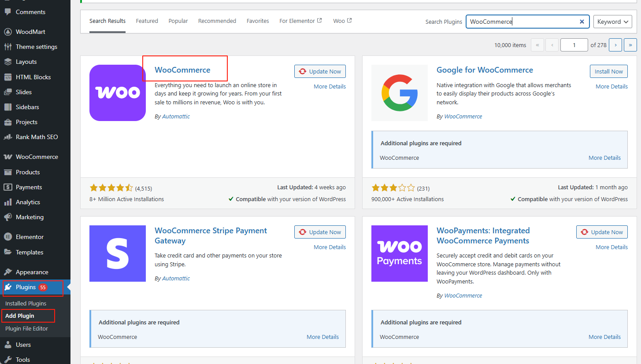View More Details for WooCommerce Stripe Payment Gateway
Image resolution: width=641 pixels, height=364 pixels.
(330, 247)
